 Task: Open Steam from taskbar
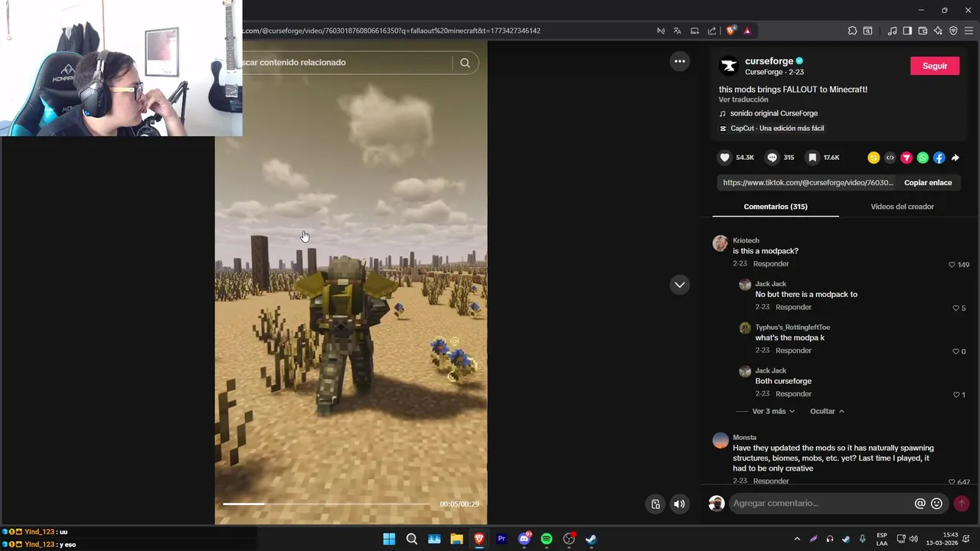pyautogui.click(x=591, y=539)
